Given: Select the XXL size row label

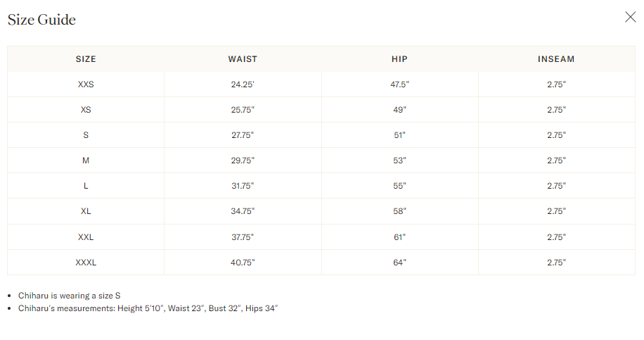Looking at the screenshot, I should (x=86, y=237).
